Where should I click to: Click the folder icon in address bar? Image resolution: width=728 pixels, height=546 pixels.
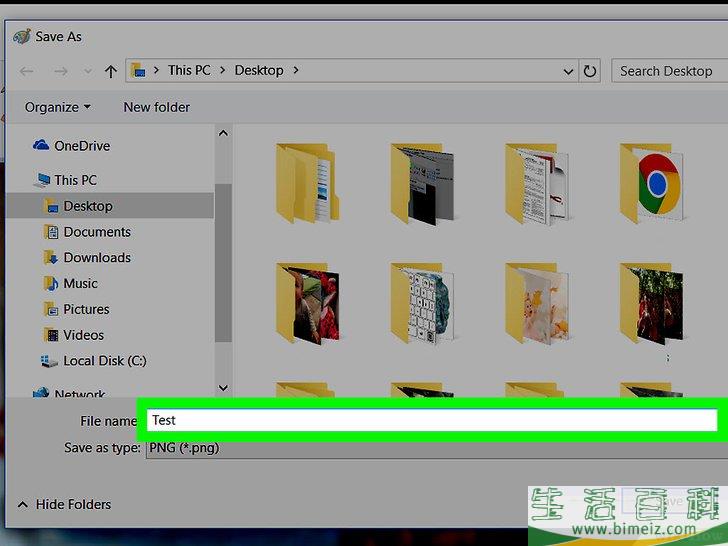point(138,71)
